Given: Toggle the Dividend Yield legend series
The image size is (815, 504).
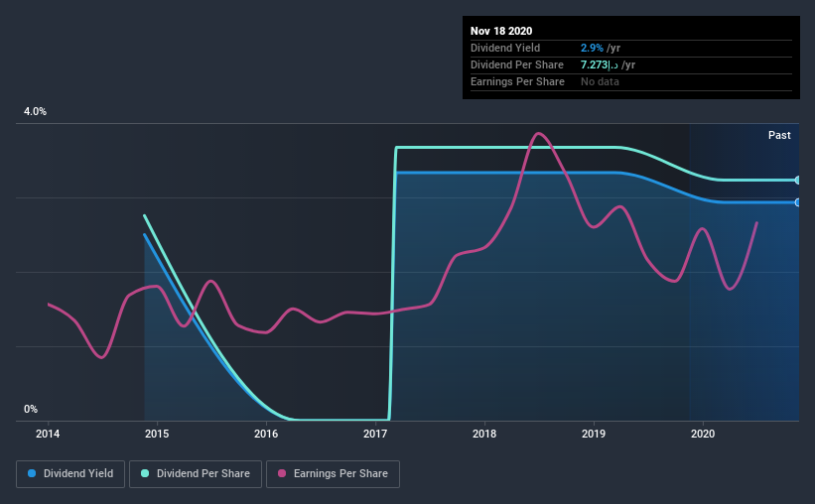Looking at the screenshot, I should (70, 474).
